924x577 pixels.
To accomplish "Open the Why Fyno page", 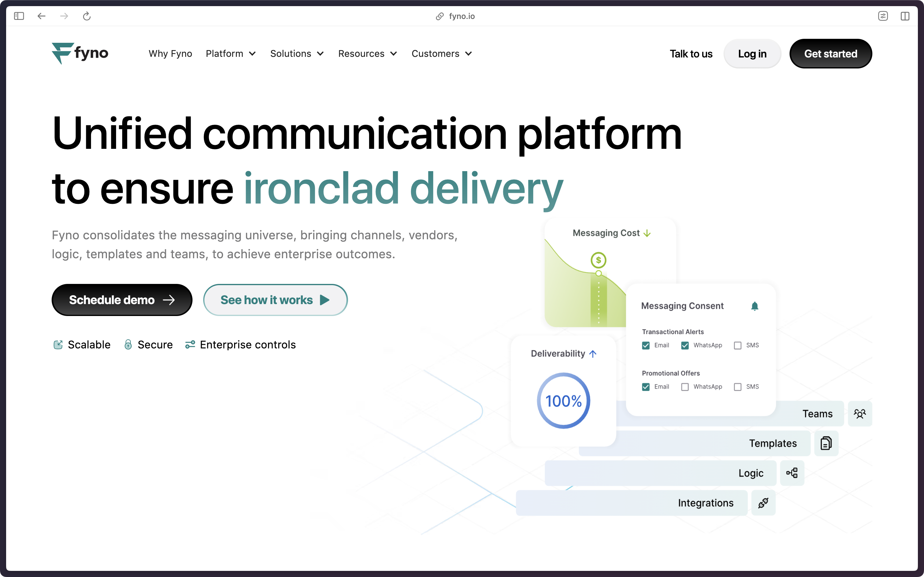I will pyautogui.click(x=170, y=54).
